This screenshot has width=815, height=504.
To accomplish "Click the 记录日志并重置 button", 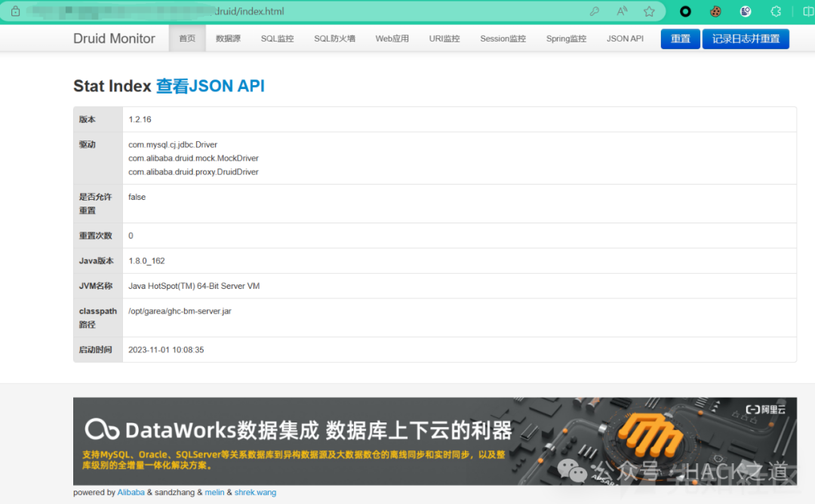I will (745, 38).
